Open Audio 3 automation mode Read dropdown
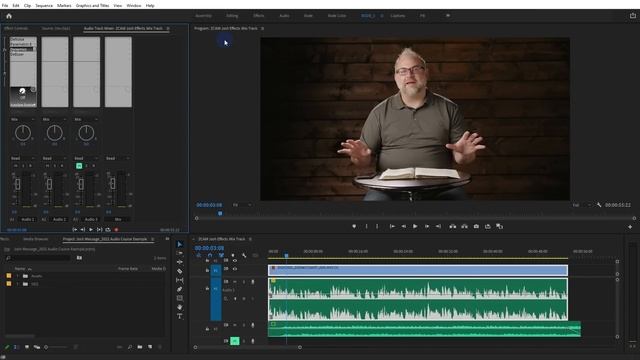 coord(86,158)
